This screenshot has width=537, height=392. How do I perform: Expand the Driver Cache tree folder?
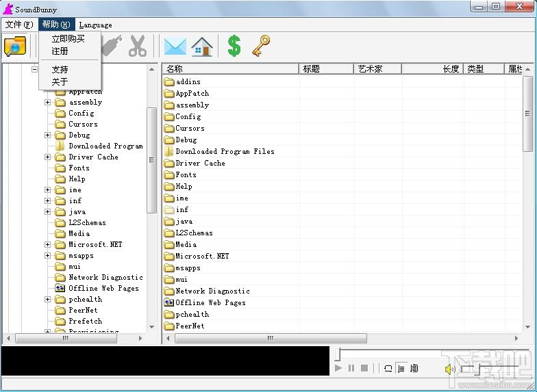click(x=48, y=157)
